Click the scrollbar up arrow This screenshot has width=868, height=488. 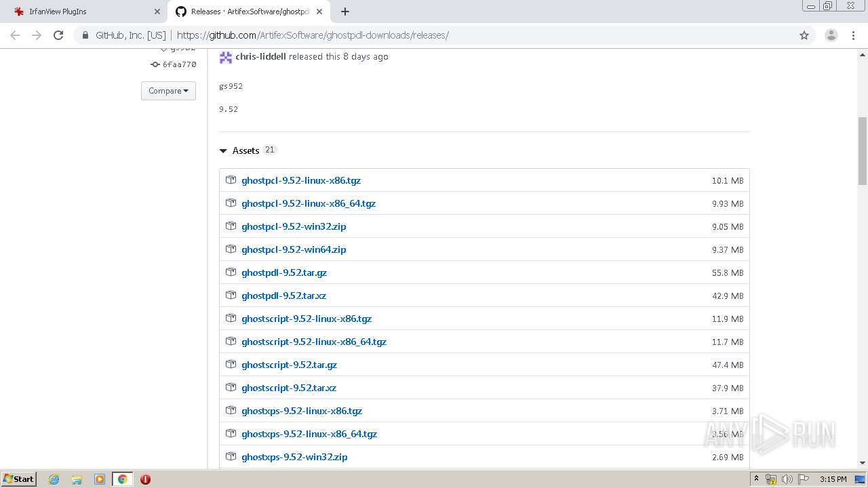click(x=863, y=54)
